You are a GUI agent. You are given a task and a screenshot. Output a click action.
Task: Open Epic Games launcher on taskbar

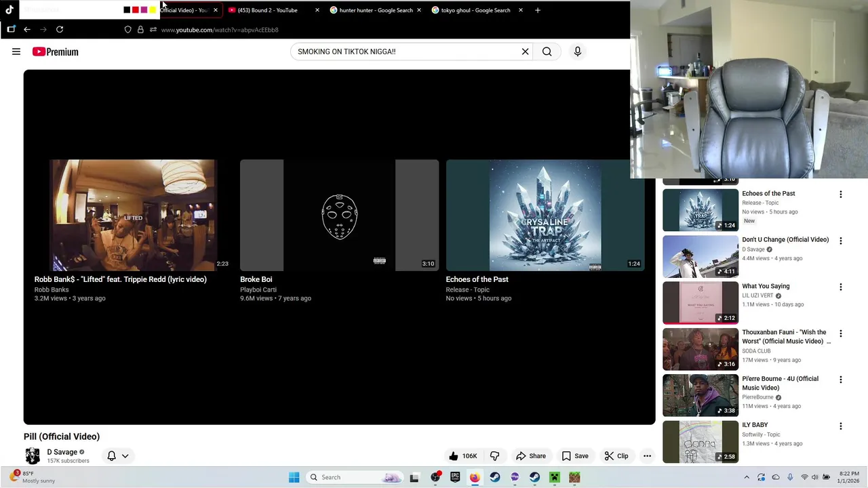click(x=455, y=477)
